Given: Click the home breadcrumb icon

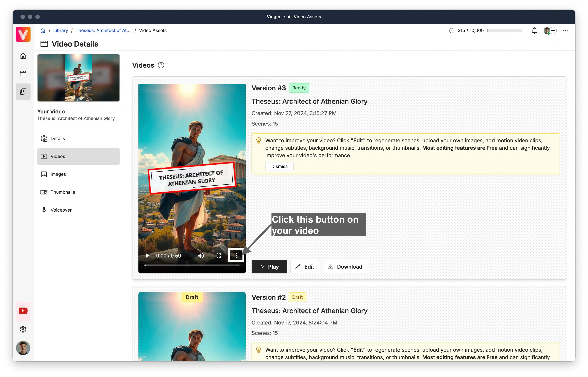Looking at the screenshot, I should click(43, 31).
